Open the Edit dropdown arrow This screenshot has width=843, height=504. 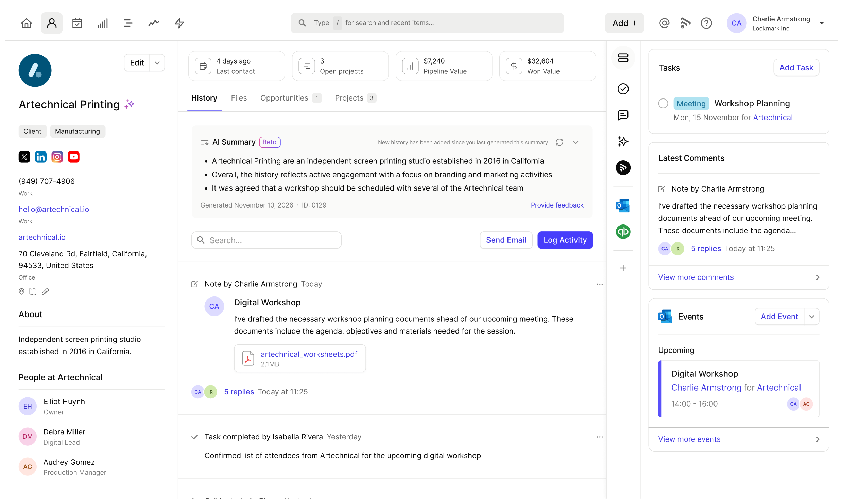tap(157, 62)
